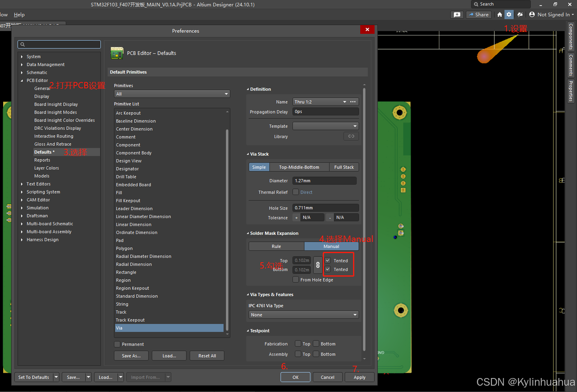Close the Preferences dialog with red X
This screenshot has height=392, width=577.
[x=367, y=29]
